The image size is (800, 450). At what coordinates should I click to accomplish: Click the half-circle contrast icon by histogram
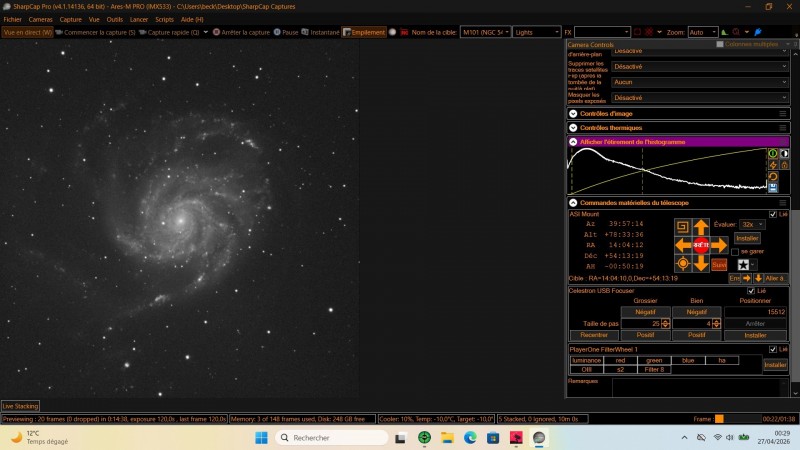pos(784,153)
